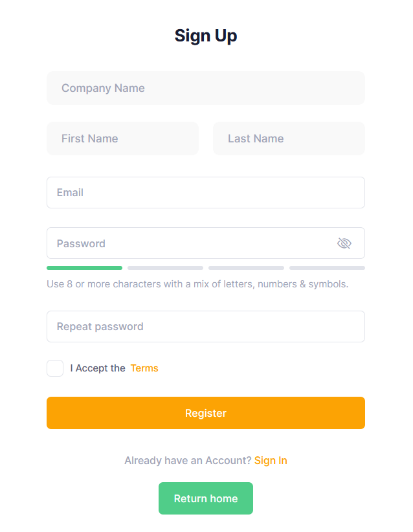Viewport: 413px width, 532px height.
Task: Click the green password strength segment
Action: pos(84,267)
